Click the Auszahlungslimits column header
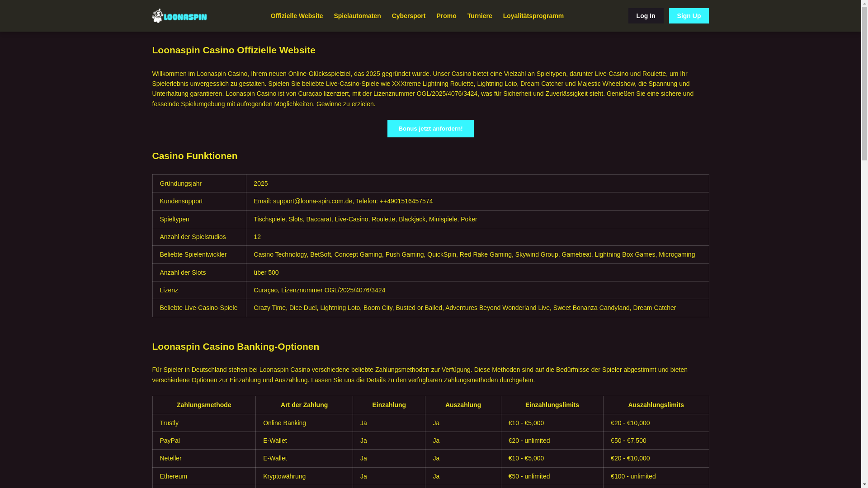 (656, 405)
